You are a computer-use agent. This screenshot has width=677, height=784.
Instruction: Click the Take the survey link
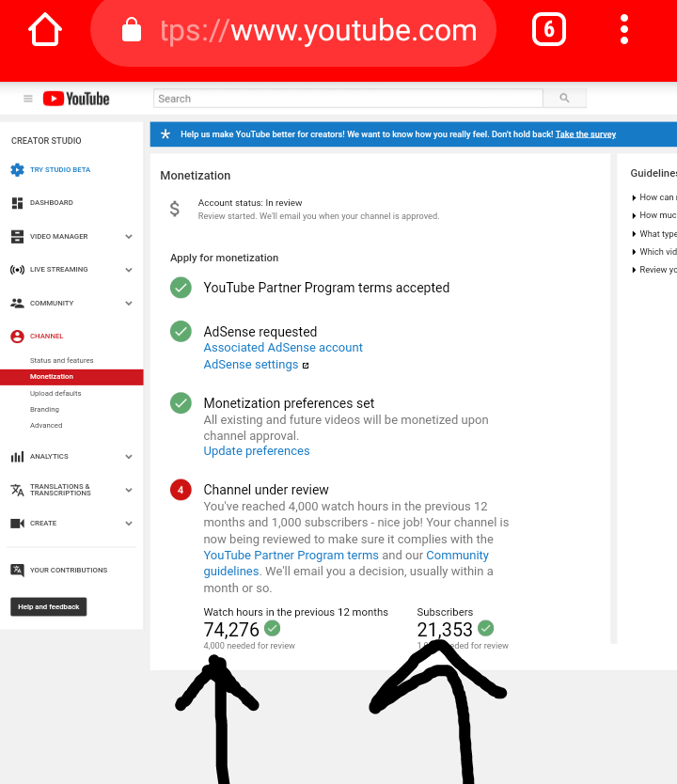586,134
